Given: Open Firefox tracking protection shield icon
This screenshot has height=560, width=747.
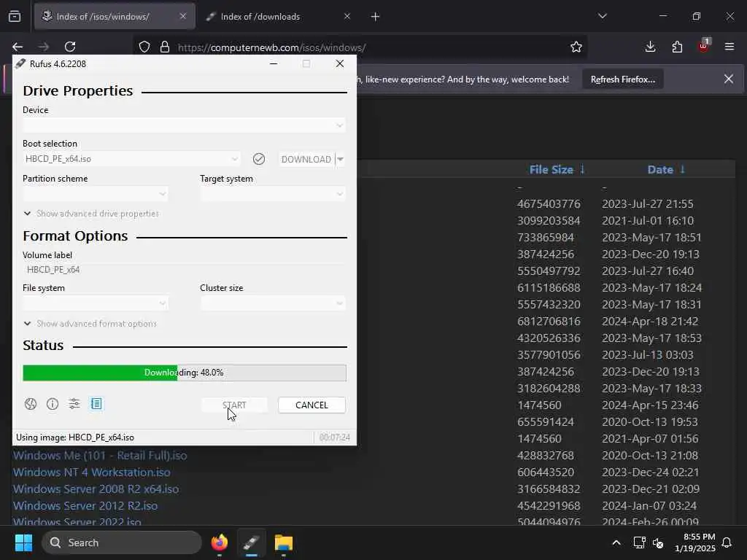Looking at the screenshot, I should point(144,47).
